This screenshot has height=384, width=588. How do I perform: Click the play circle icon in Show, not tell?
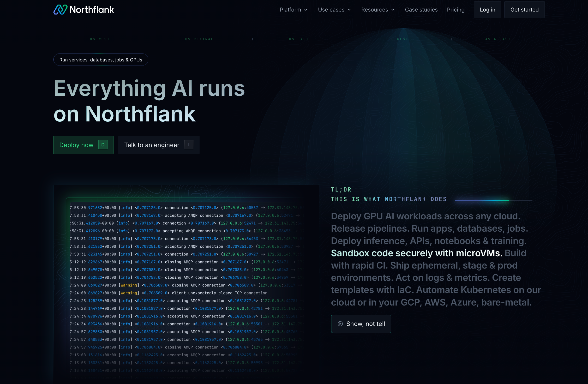[x=340, y=324]
